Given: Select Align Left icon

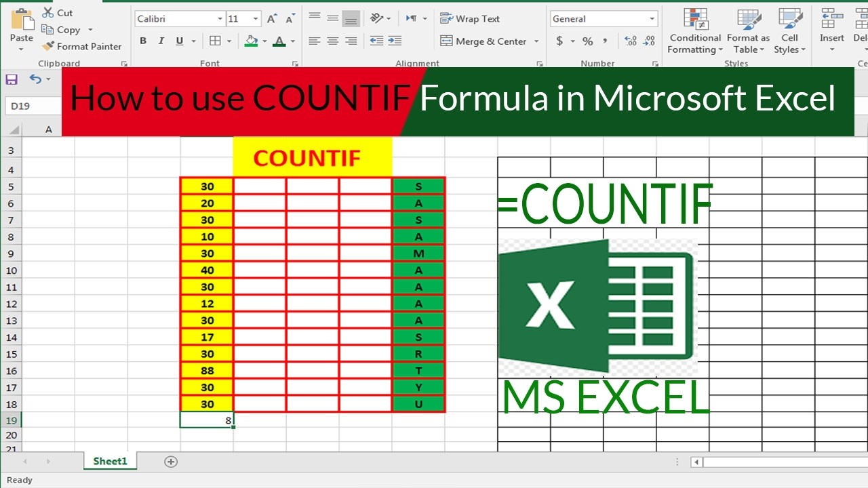Looking at the screenshot, I should 314,41.
